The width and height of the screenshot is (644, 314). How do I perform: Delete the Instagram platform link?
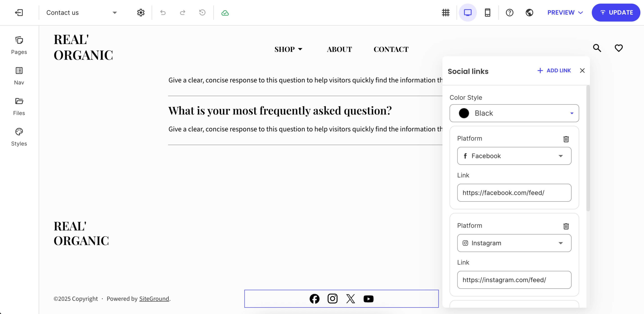tap(566, 226)
